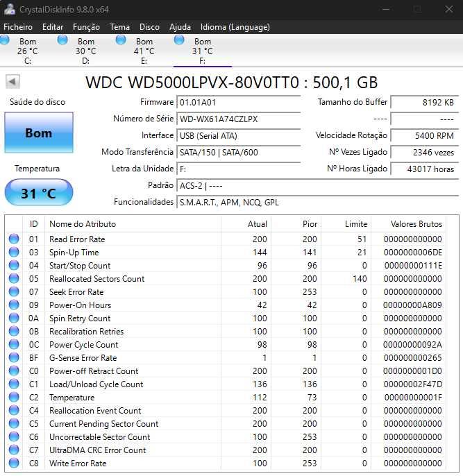The image size is (463, 476).
Task: Click the Valores Brutos column header
Action: tap(408, 224)
